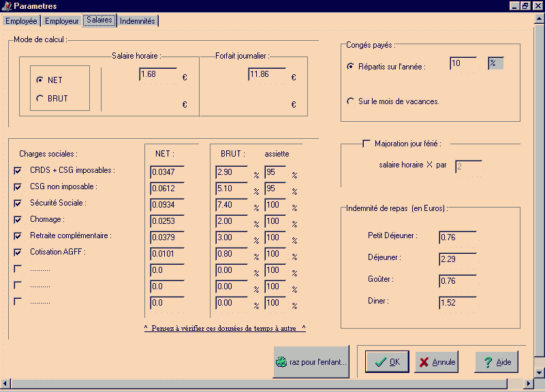Click the vertical scrollbar up arrow
The height and width of the screenshot is (392, 545).
click(x=540, y=19)
